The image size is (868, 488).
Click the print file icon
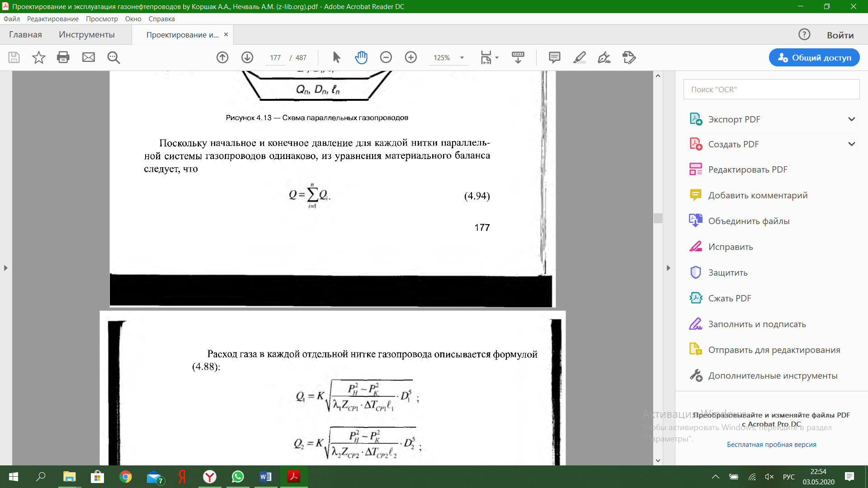(63, 57)
